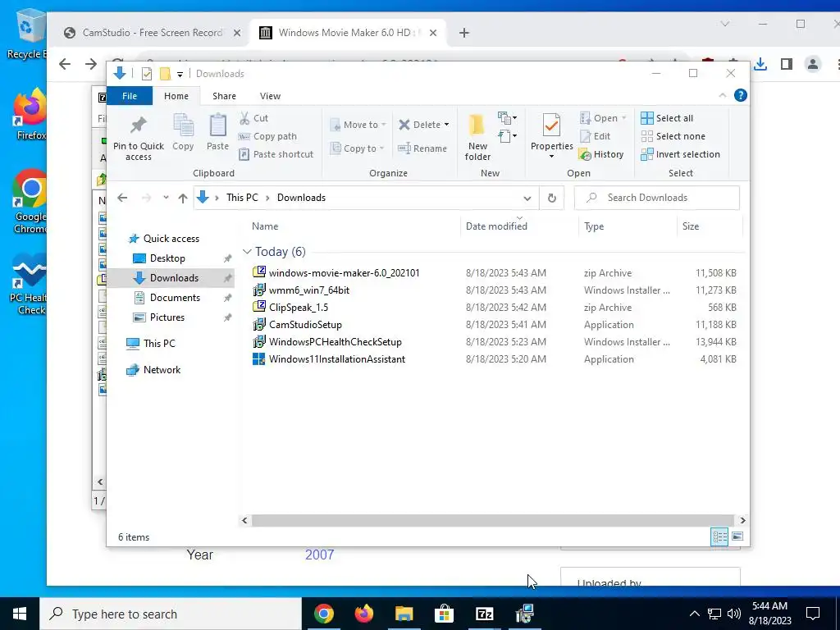Open the Windows Start menu
This screenshot has width=840, height=630.
click(20, 614)
